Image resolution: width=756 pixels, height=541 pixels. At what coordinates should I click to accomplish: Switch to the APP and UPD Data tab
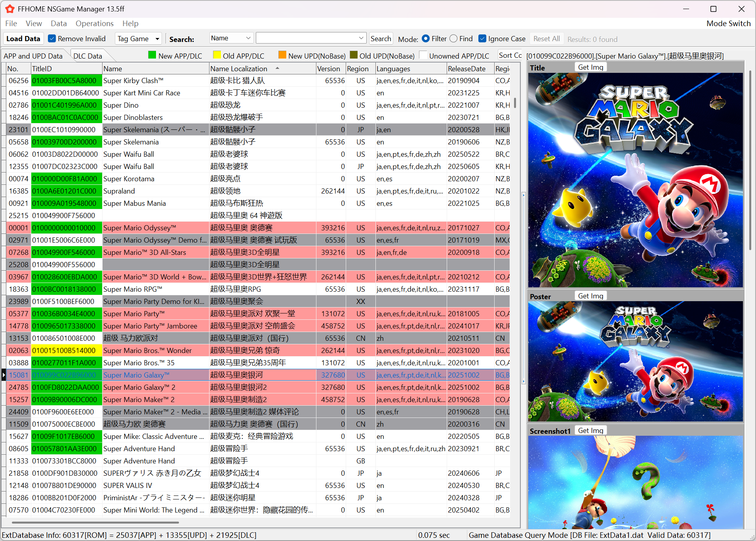click(x=33, y=56)
